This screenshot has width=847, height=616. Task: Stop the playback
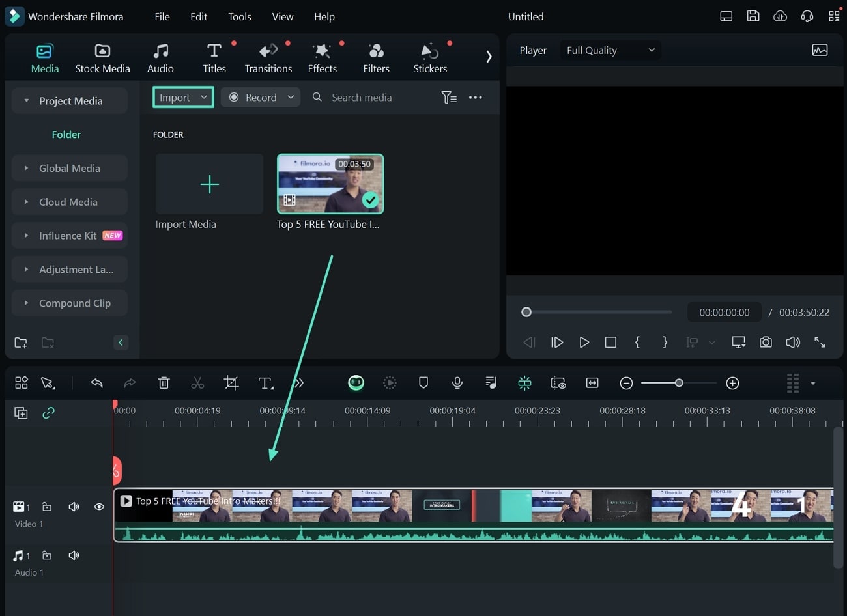[x=610, y=343]
